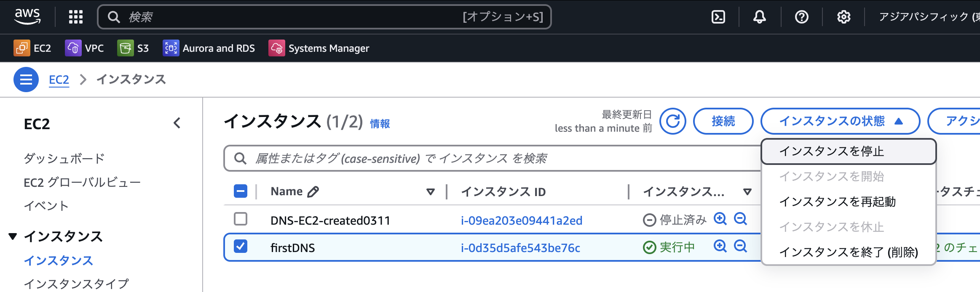Click the VPC favorite shortcut icon

pos(73,48)
